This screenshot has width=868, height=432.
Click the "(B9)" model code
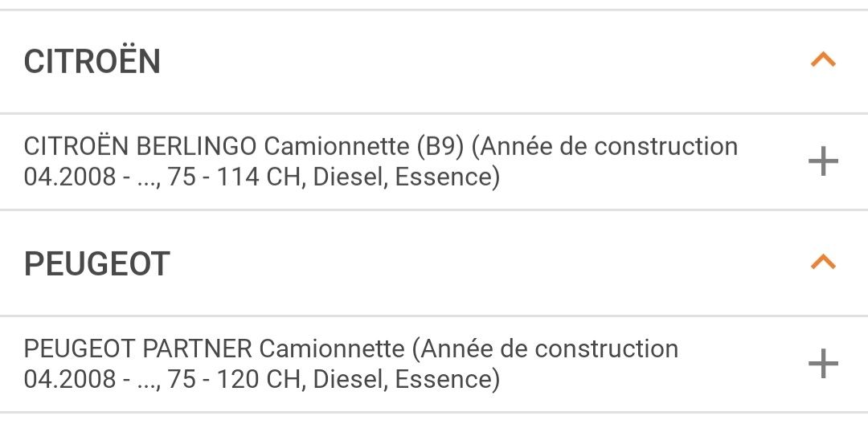tap(440, 147)
